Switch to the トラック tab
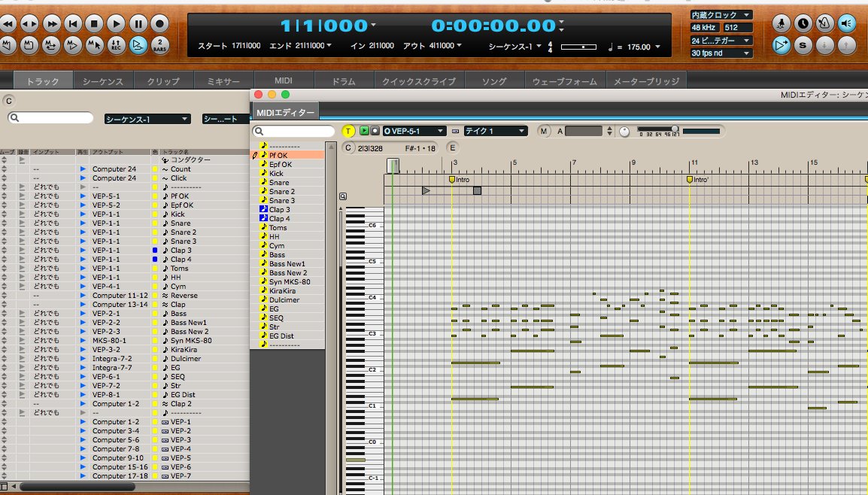The height and width of the screenshot is (495, 868). tap(43, 80)
